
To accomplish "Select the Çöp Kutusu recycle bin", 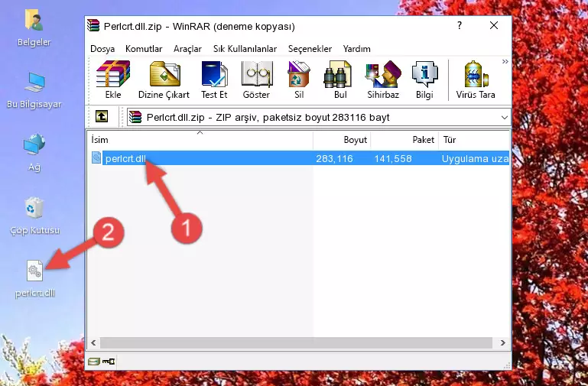I will [x=34, y=216].
